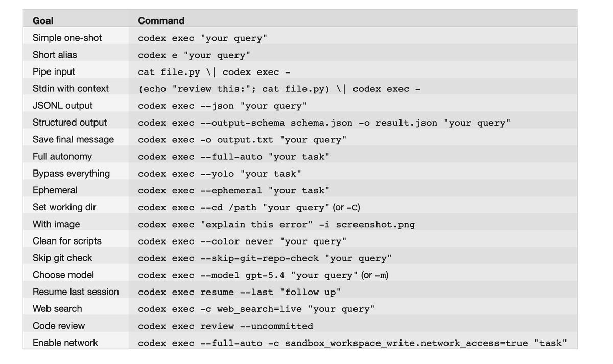Click the "Bypass everything" goal cell
Viewport: 613px width, 364px height.
point(71,174)
